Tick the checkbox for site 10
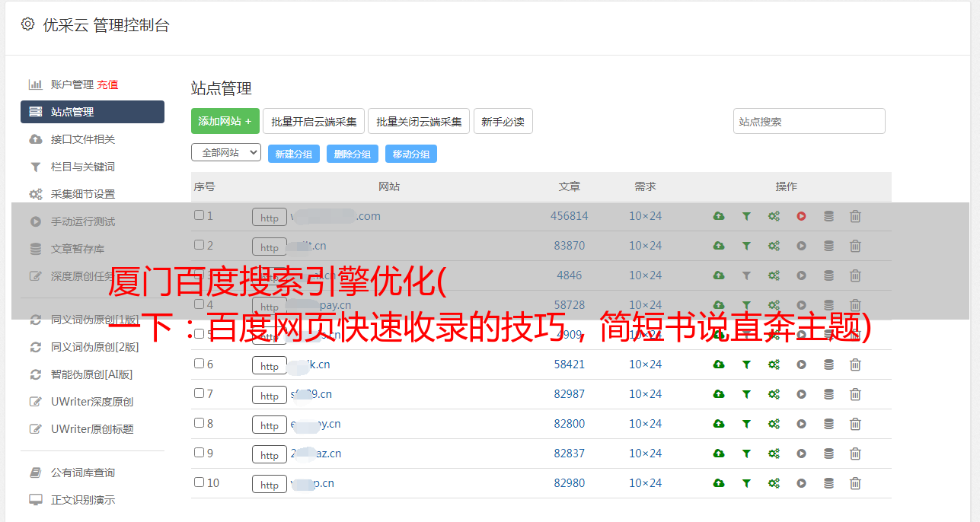 click(199, 482)
